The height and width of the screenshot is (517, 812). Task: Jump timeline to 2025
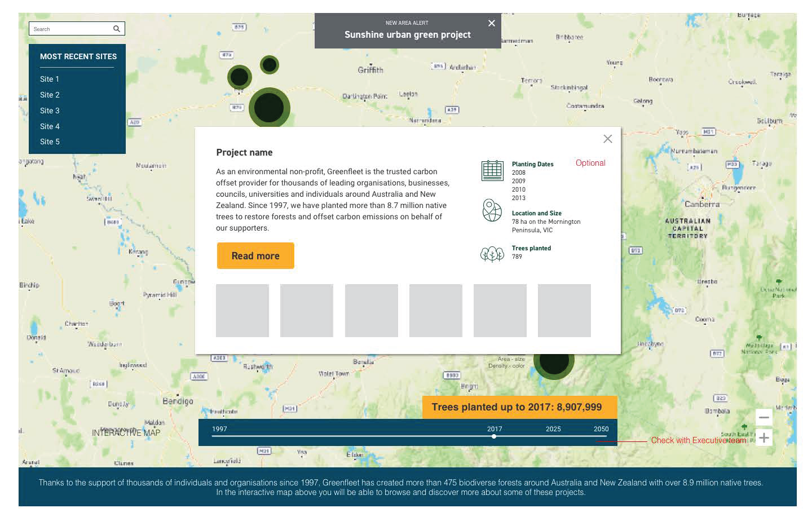point(553,429)
